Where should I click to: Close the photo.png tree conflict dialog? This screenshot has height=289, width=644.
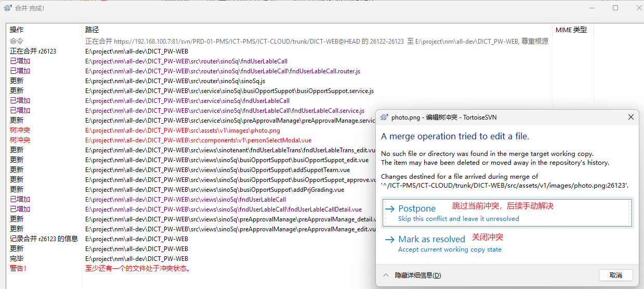[x=631, y=117]
